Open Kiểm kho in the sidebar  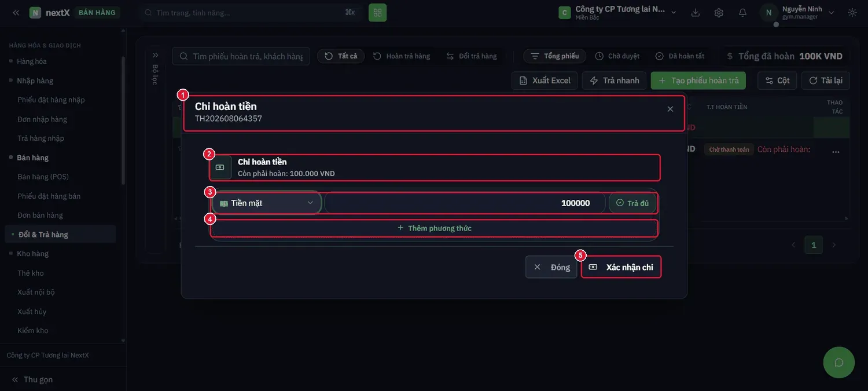click(x=33, y=331)
